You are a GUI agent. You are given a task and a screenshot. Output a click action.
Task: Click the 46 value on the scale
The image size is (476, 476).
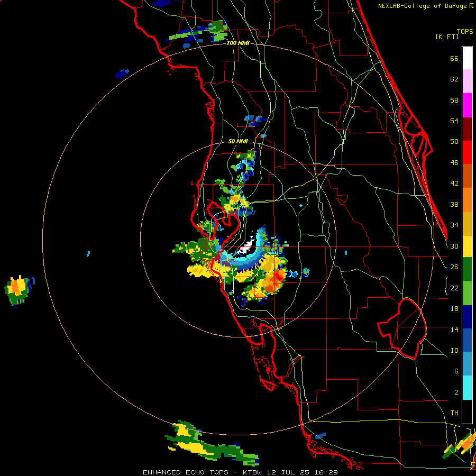454,163
